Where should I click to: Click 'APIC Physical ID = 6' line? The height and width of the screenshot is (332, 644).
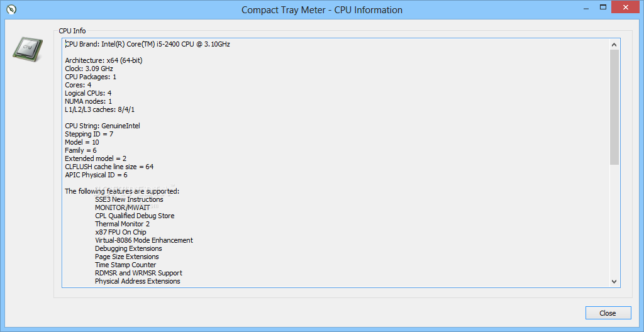pyautogui.click(x=96, y=175)
